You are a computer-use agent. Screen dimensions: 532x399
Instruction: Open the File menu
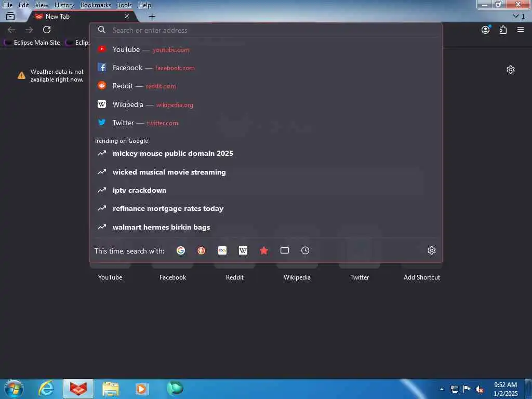(7, 5)
